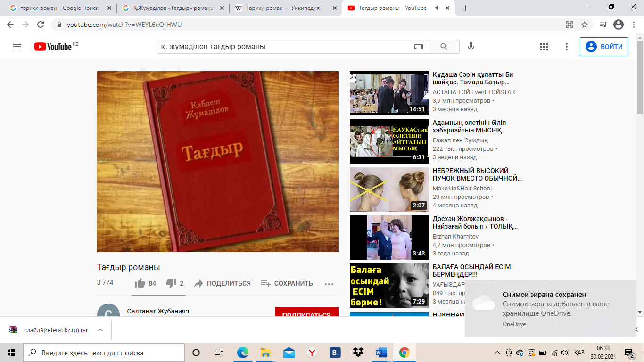Open the 7:29 crying baby thumbnail
The image size is (644, 362).
click(x=389, y=286)
